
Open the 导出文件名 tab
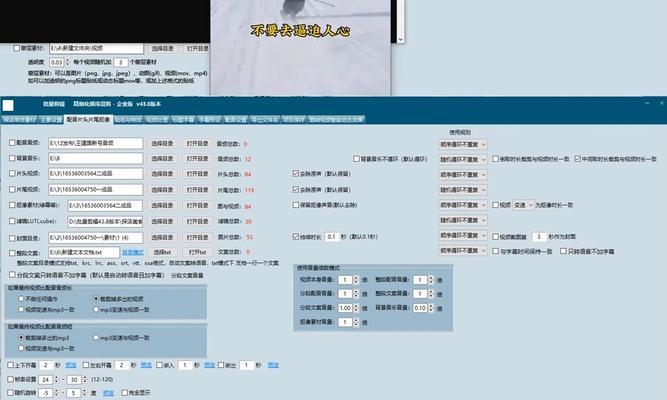[264, 120]
